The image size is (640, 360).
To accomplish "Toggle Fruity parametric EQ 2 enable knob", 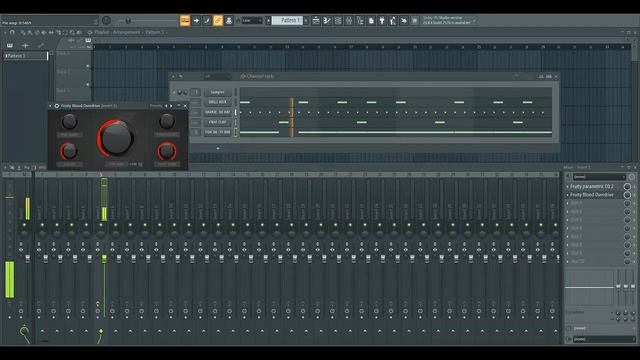I will pos(627,187).
